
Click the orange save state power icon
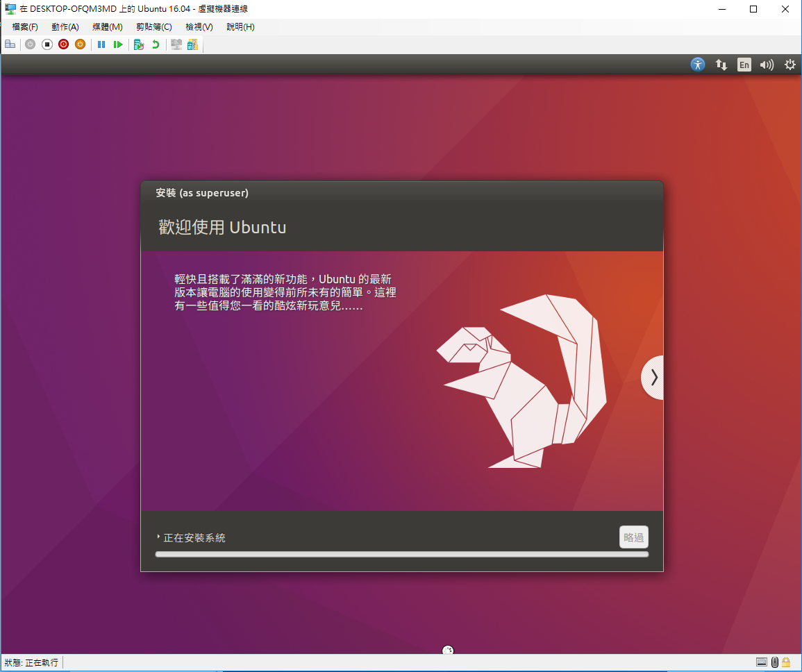79,44
